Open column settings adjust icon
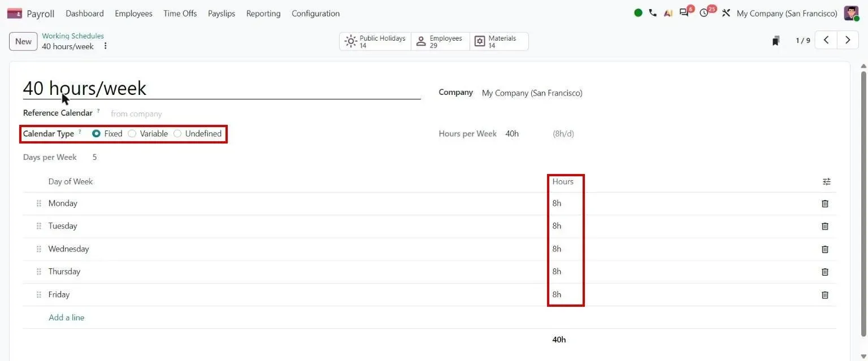 click(827, 182)
